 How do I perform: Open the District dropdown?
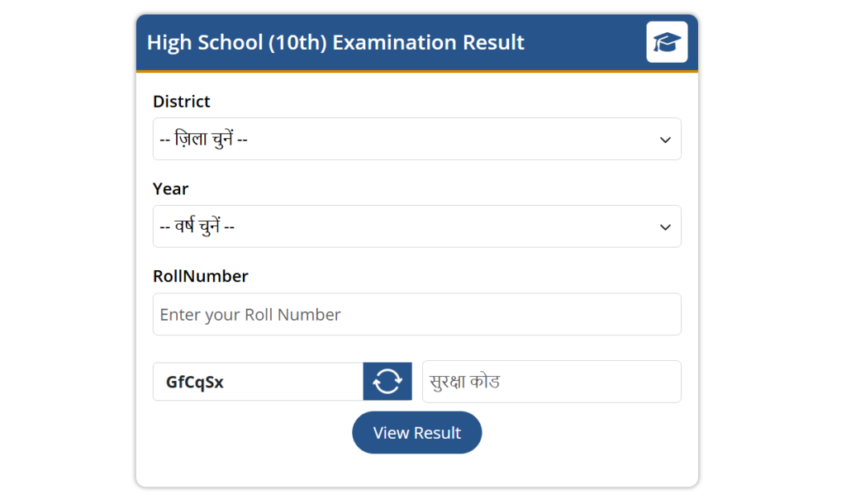point(416,139)
